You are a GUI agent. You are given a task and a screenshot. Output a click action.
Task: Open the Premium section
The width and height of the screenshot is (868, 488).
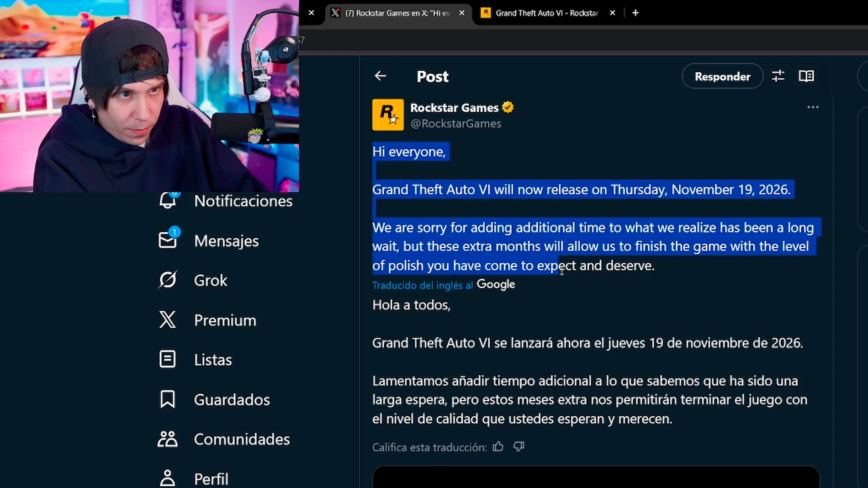[x=225, y=320]
